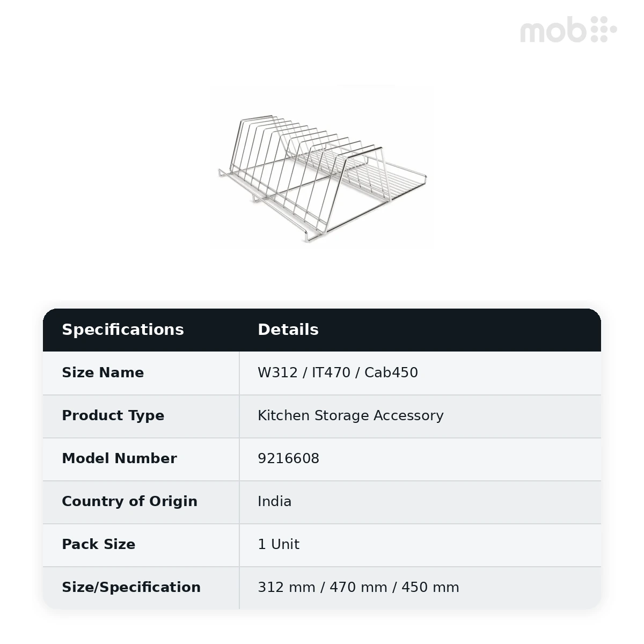Select the Specifications column header
The height and width of the screenshot is (644, 644).
[123, 330]
